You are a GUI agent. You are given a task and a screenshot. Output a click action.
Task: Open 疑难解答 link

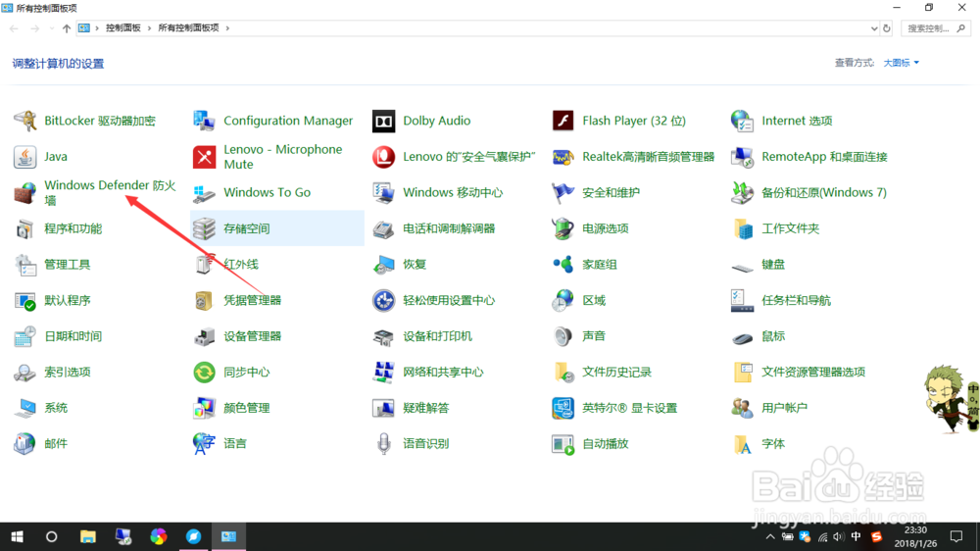(x=426, y=408)
